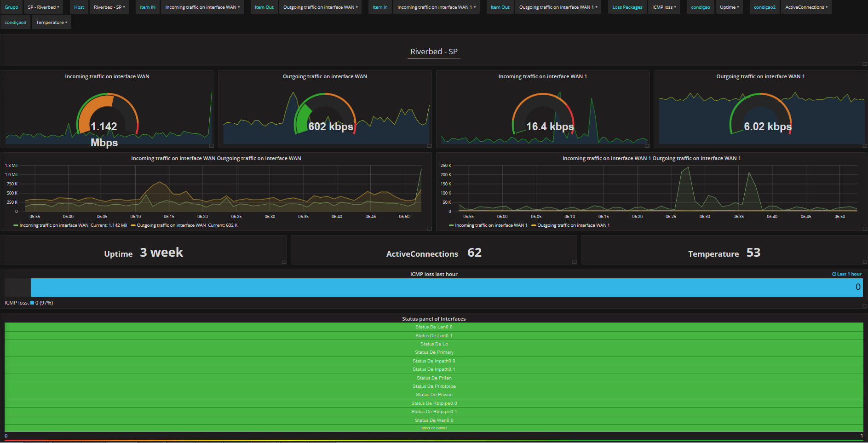This screenshot has height=443, width=868.
Task: Open the Riverbed - SP host dropdown
Action: (109, 7)
